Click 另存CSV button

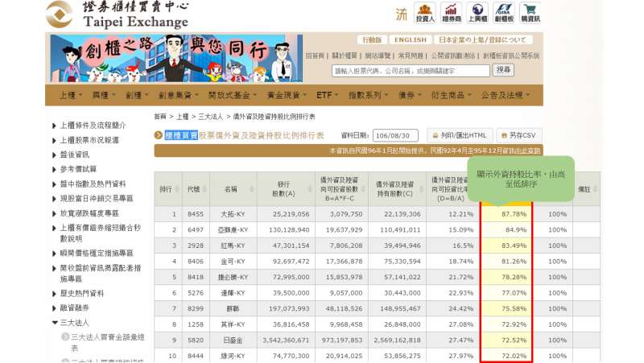click(519, 135)
